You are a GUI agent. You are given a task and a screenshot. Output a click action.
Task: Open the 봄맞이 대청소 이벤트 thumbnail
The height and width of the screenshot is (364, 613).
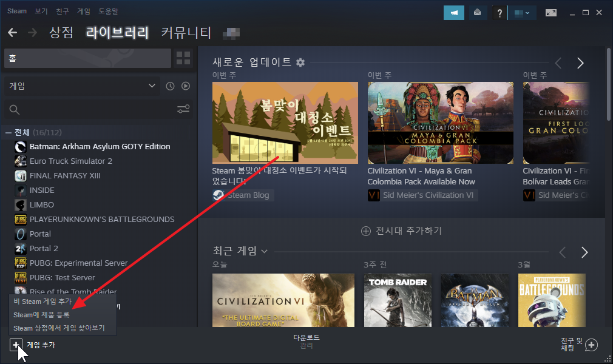pyautogui.click(x=285, y=123)
